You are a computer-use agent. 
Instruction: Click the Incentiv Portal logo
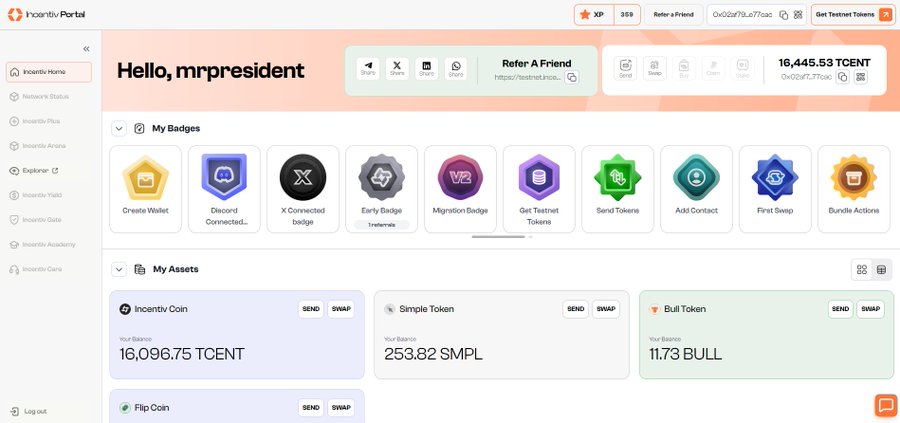coord(46,14)
